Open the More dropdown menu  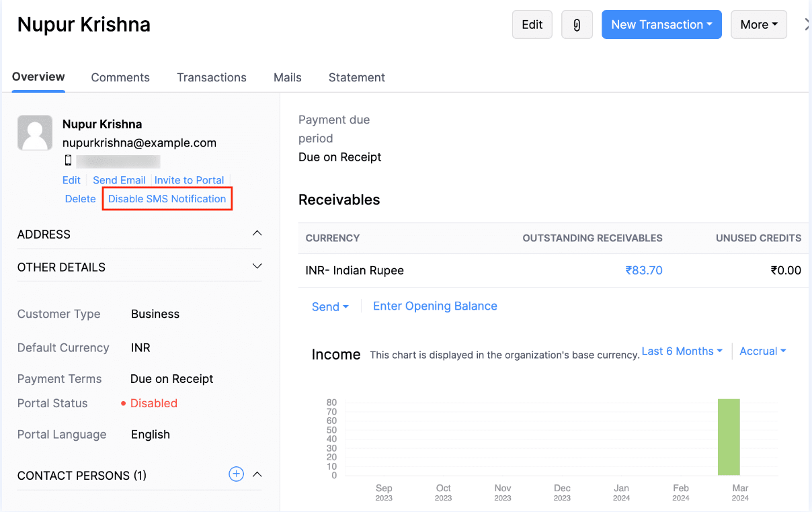759,24
